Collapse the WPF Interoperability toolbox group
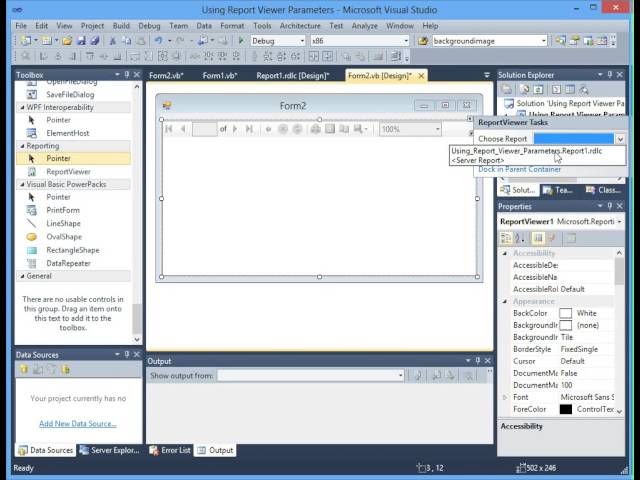This screenshot has height=480, width=640. tap(22, 107)
